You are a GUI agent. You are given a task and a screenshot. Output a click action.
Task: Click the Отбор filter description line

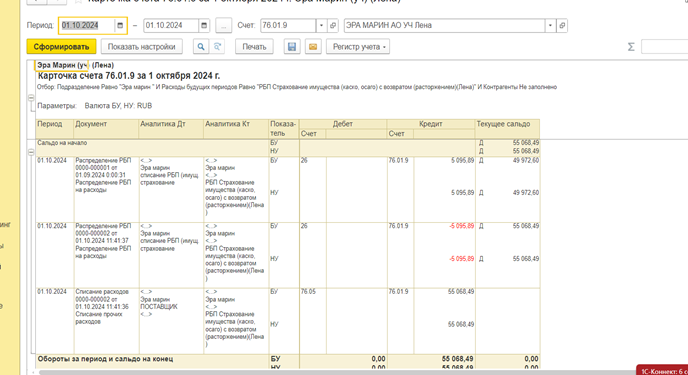point(297,87)
